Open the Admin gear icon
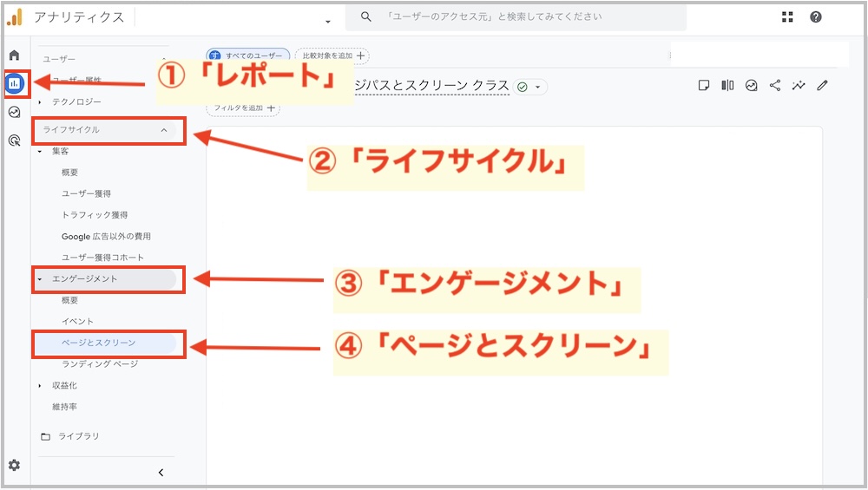Screen dimensions: 868x490 point(14,465)
